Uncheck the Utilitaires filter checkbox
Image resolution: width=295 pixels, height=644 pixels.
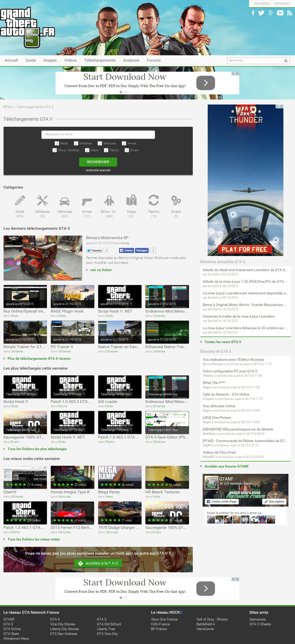76,143
